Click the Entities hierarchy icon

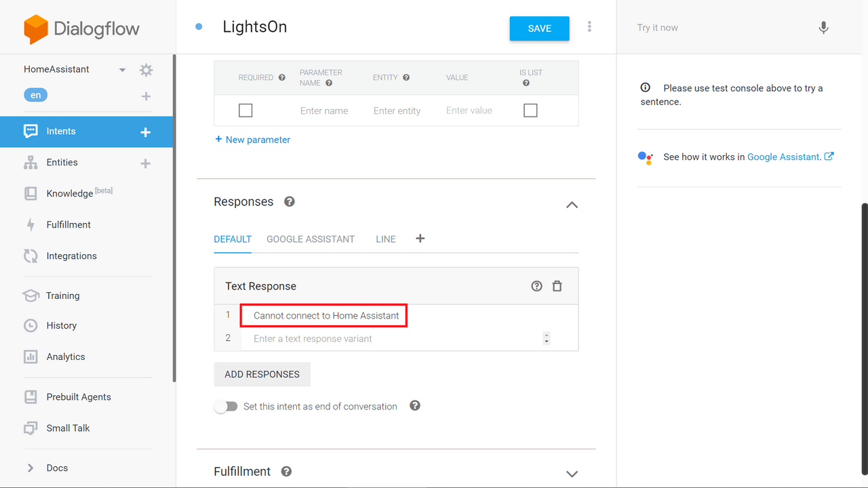31,163
